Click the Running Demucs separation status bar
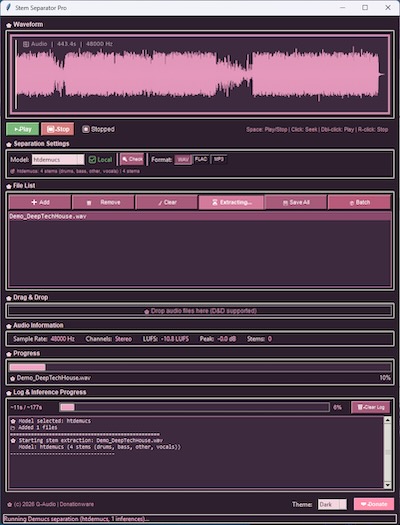 point(200,519)
